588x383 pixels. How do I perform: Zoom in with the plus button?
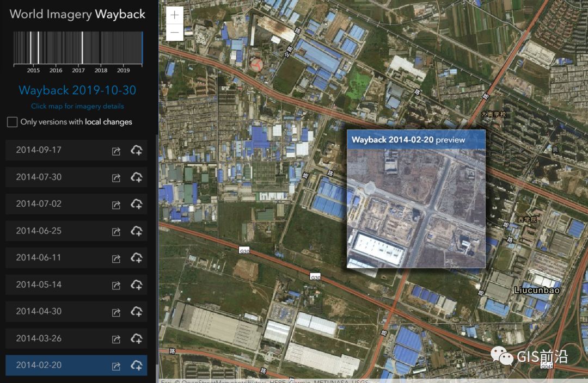174,15
